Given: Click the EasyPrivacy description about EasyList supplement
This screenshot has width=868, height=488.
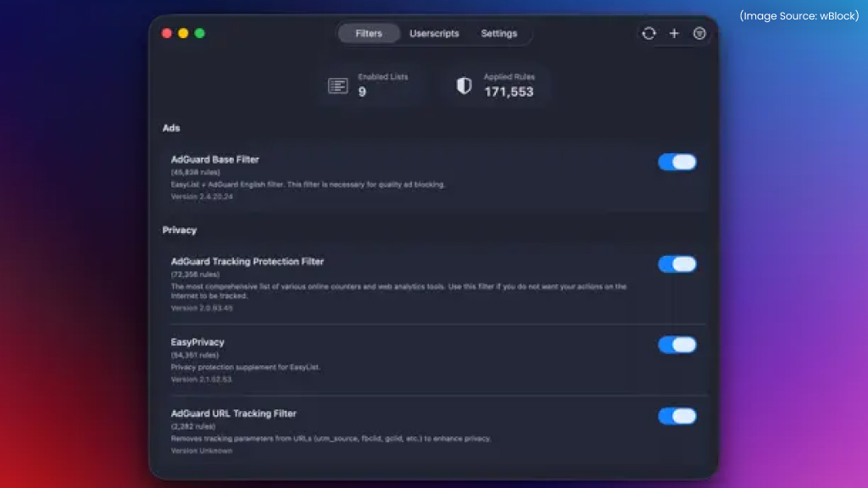Looking at the screenshot, I should click(x=245, y=368).
